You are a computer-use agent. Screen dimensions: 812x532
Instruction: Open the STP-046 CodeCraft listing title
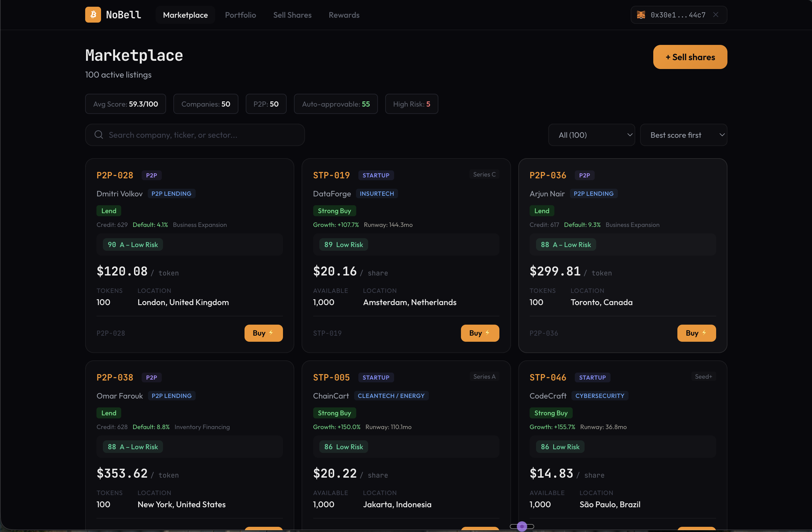pyautogui.click(x=548, y=377)
